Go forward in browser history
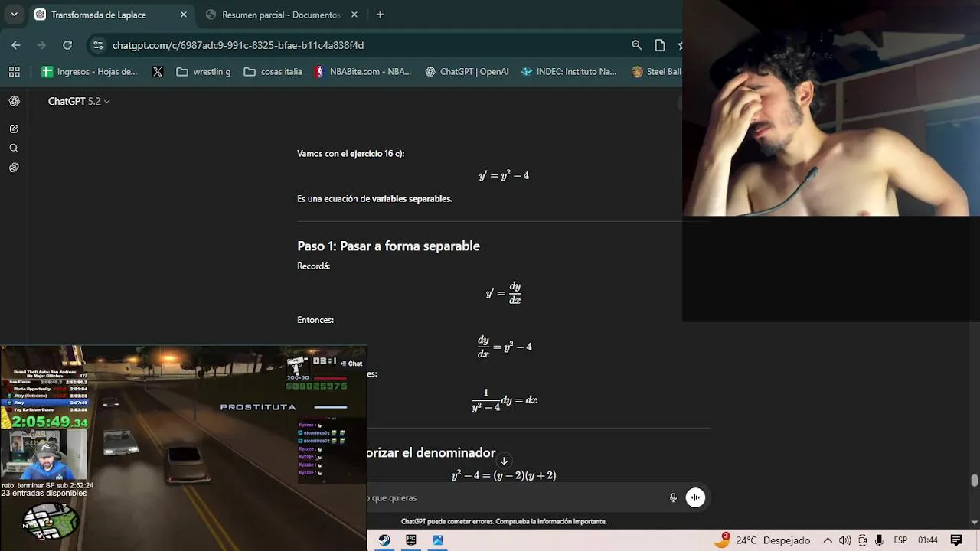 pos(41,45)
